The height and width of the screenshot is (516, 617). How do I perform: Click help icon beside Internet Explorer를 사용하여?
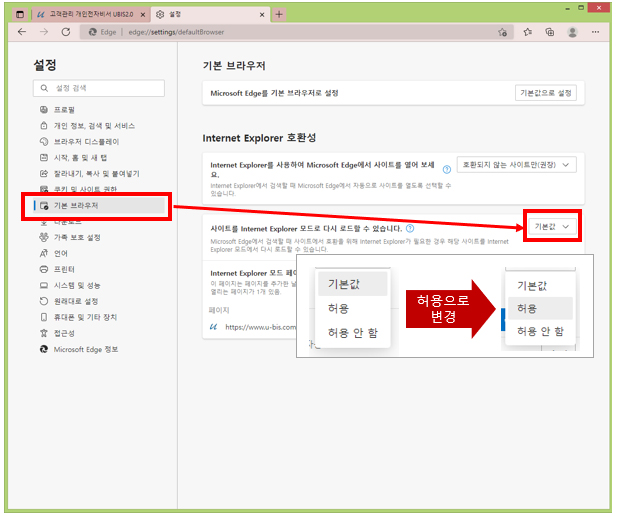447,170
